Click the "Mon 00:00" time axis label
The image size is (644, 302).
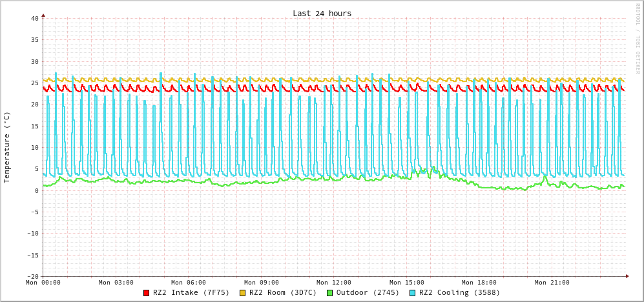pos(43,283)
